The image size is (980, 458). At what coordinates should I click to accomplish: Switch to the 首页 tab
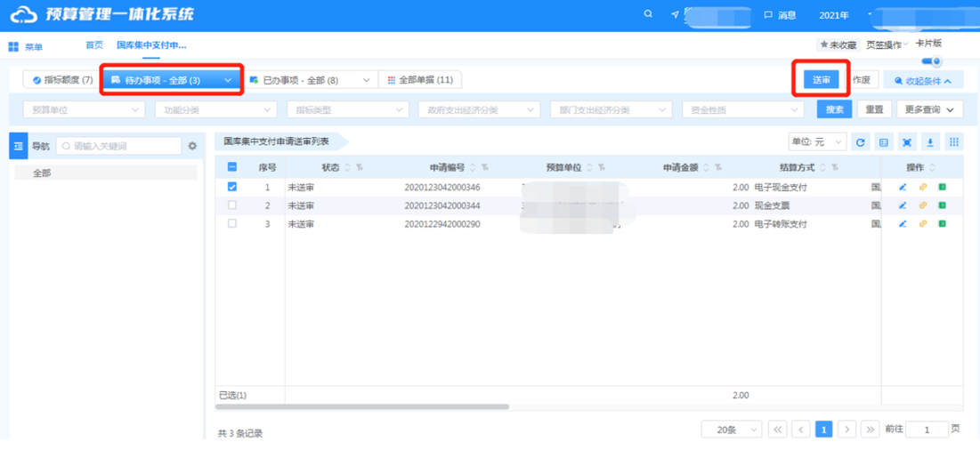pos(94,45)
